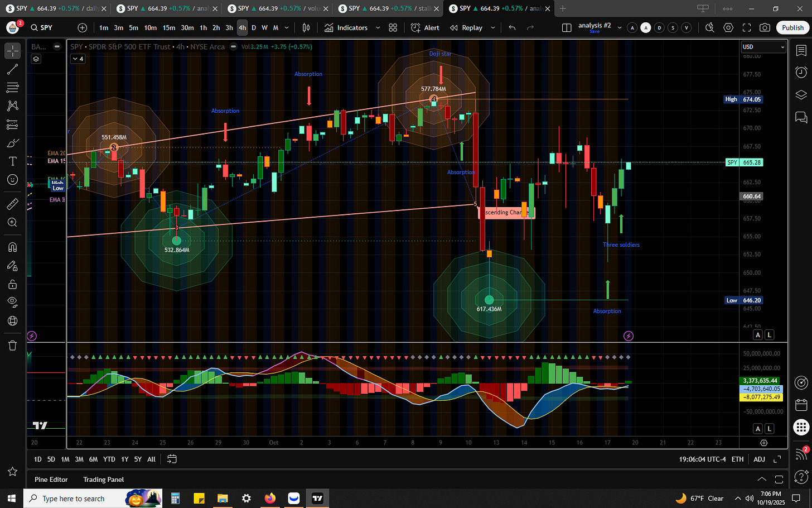Set the date range to YTD
Screen dimensions: 812x508
109,459
